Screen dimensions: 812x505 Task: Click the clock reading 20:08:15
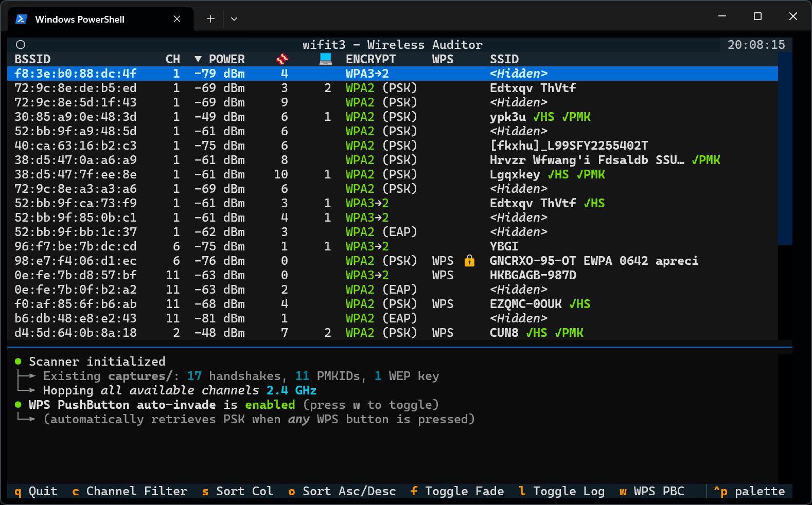[x=756, y=45]
